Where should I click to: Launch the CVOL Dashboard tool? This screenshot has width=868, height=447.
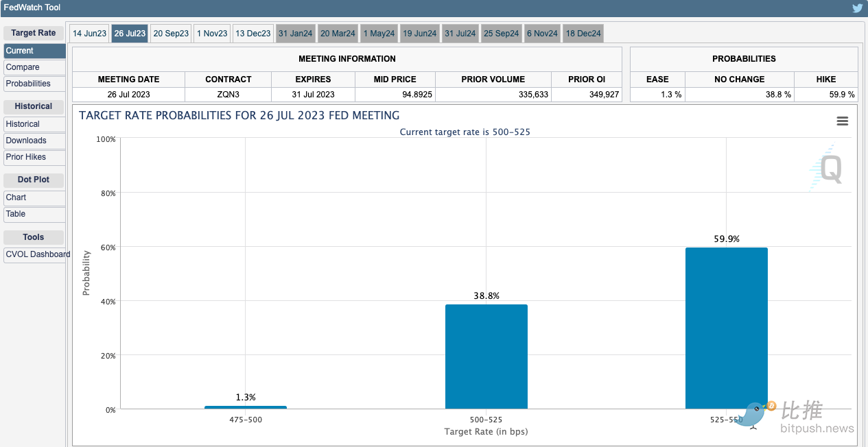click(36, 254)
